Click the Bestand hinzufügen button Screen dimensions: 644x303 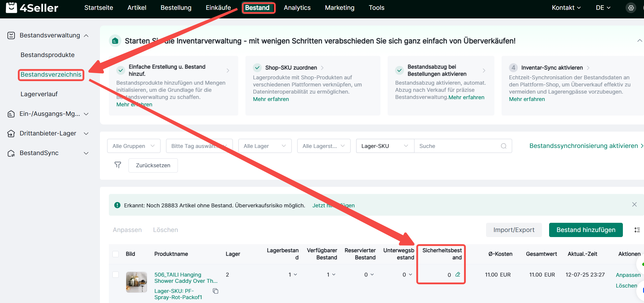586,230
